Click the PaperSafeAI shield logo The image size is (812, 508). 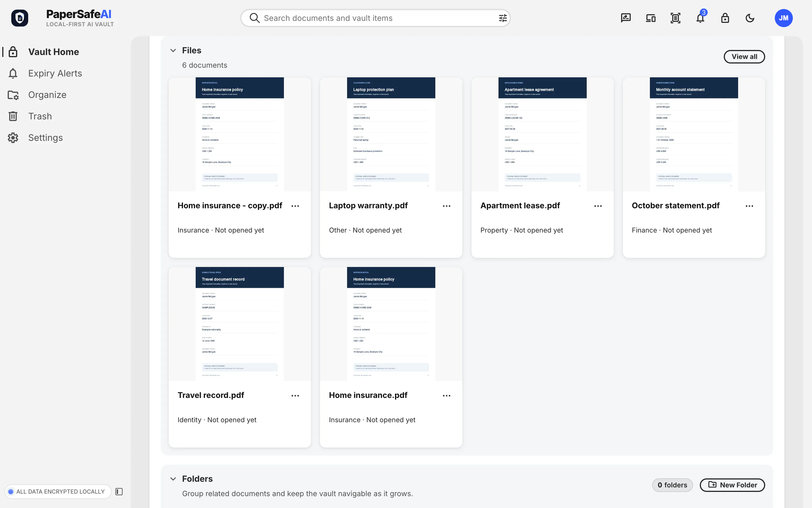click(x=20, y=18)
